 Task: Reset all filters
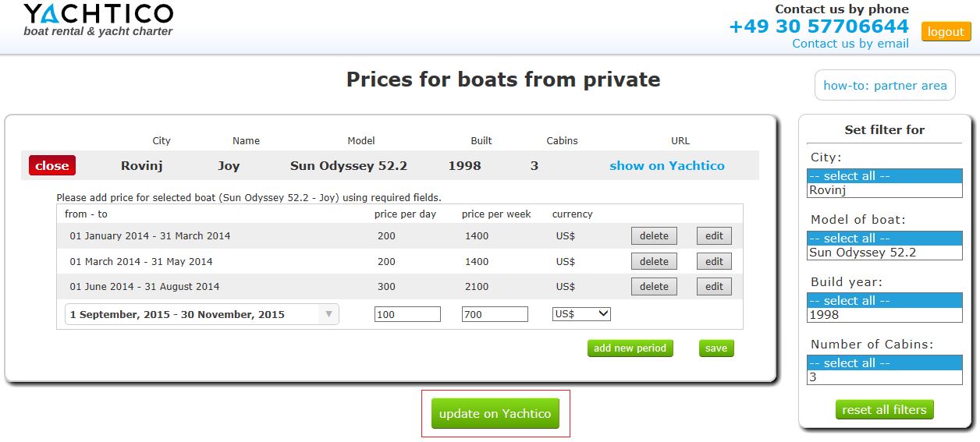tap(884, 410)
